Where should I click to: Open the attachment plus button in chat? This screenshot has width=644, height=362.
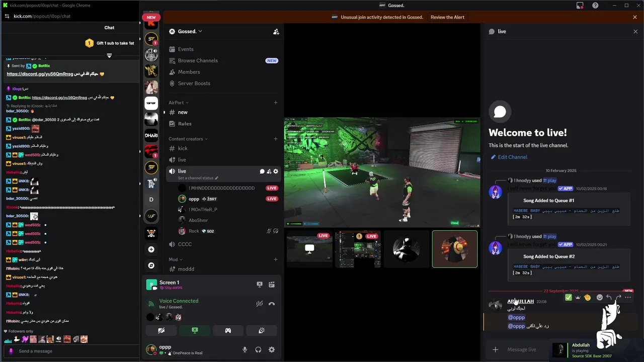(496, 349)
